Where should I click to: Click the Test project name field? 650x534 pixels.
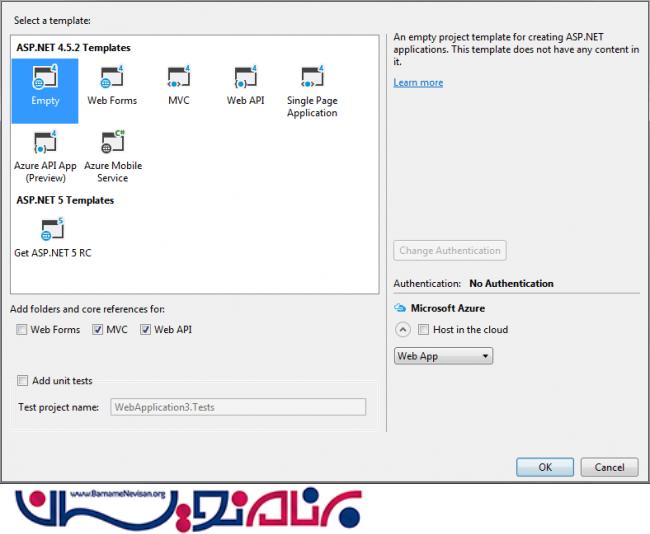coord(238,407)
